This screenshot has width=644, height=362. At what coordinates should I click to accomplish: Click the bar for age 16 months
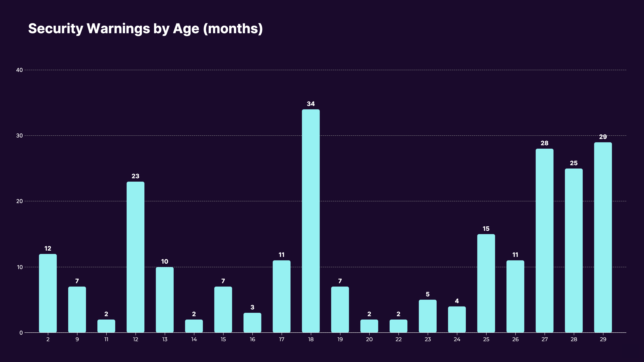coord(252,322)
